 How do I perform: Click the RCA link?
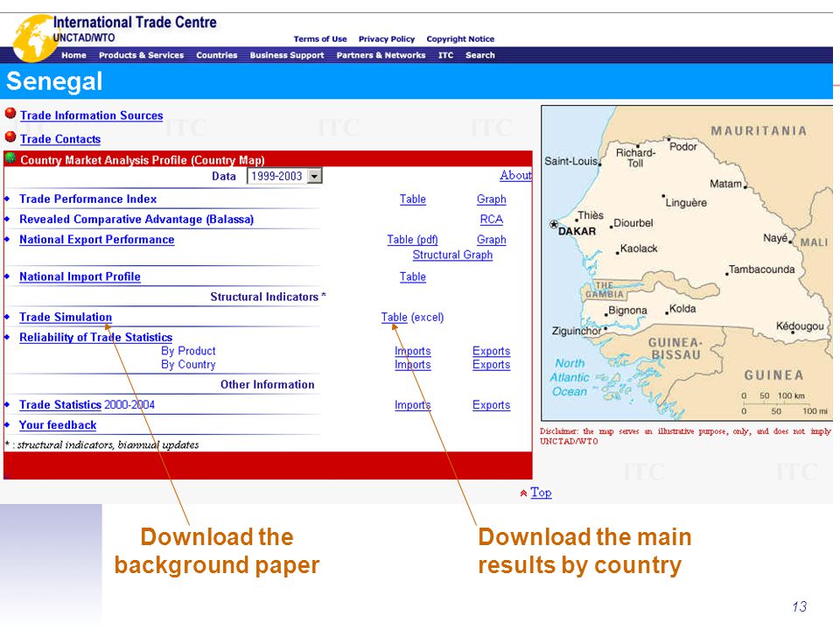pyautogui.click(x=491, y=220)
